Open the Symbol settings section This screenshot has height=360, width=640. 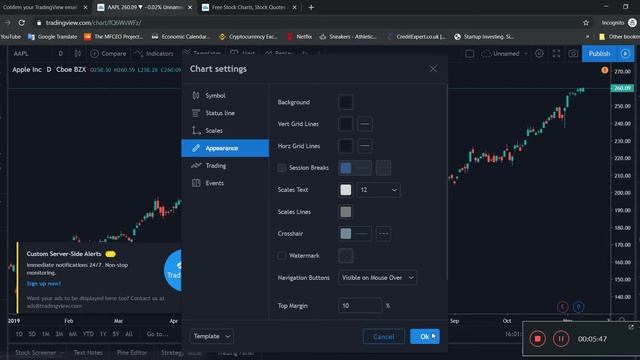(x=225, y=96)
